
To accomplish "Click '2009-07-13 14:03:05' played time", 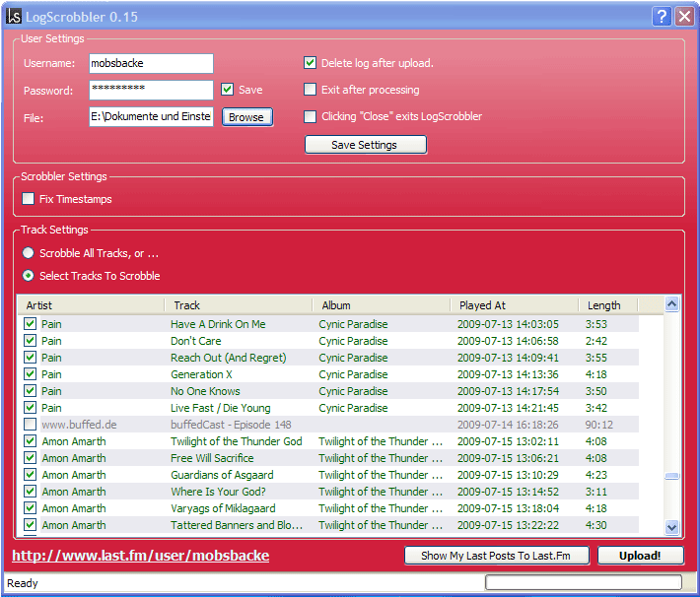I will (x=508, y=324).
